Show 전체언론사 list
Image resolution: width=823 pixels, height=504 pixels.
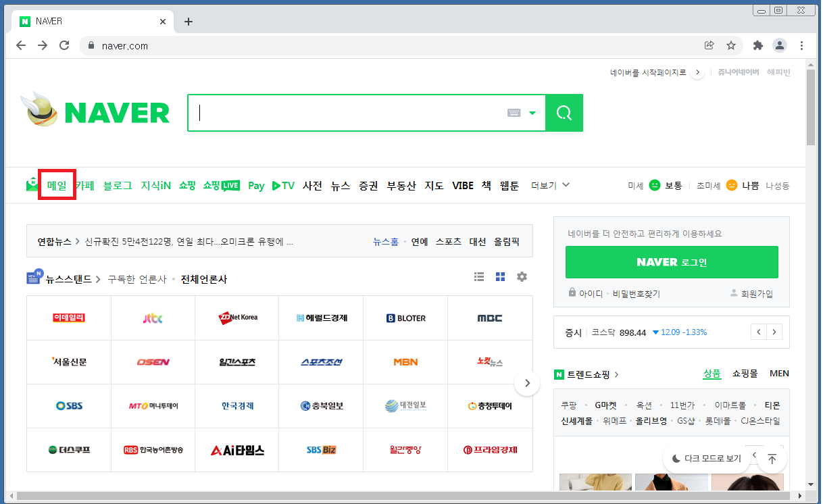(204, 279)
